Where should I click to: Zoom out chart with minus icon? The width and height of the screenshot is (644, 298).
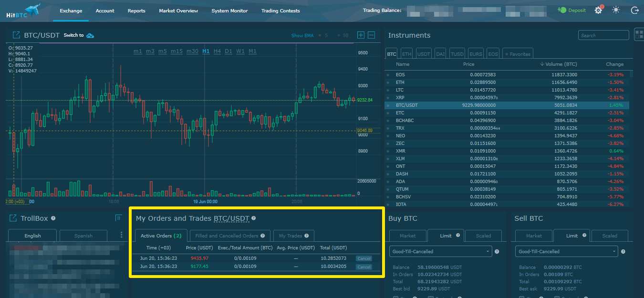372,35
